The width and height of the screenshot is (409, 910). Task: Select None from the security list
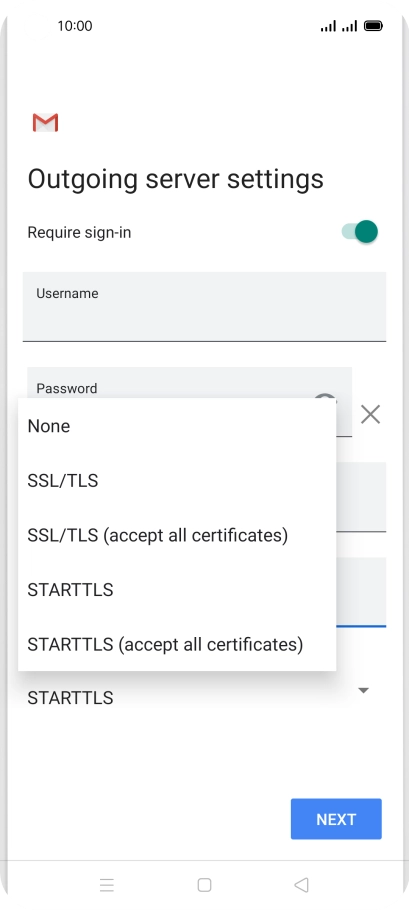tap(177, 426)
